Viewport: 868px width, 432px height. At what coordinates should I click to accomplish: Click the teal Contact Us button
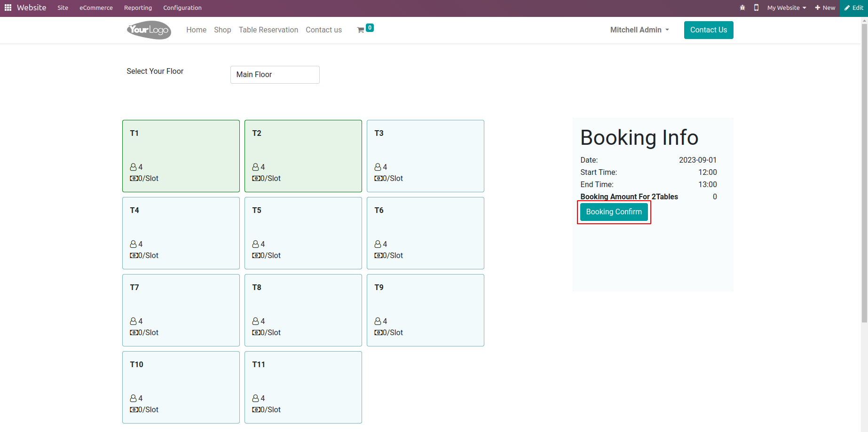coord(709,30)
